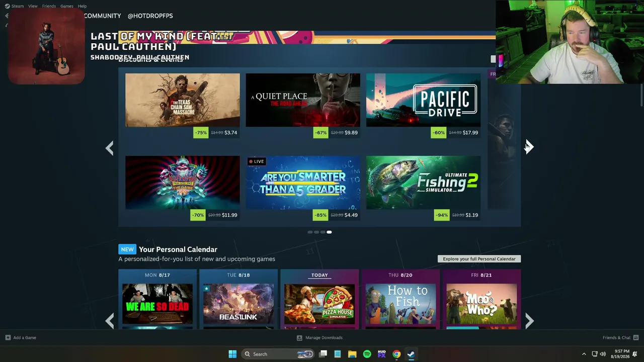
Task: Click the $11.99 Killer Klowns price
Action: [x=229, y=215]
